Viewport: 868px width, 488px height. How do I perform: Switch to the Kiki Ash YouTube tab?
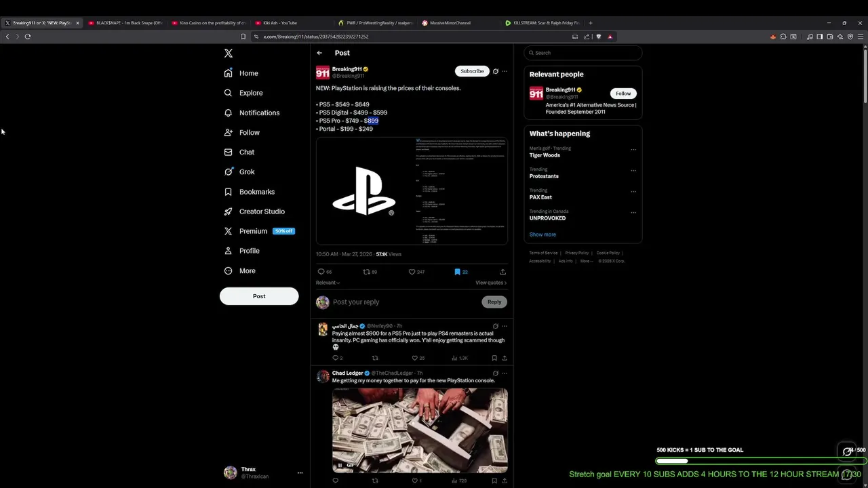click(x=292, y=23)
